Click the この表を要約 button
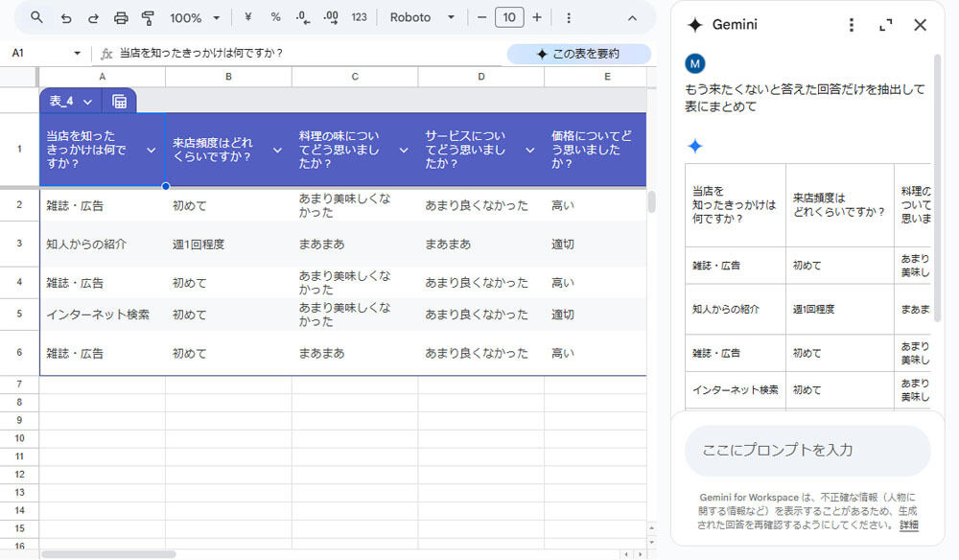Image resolution: width=959 pixels, height=560 pixels. coord(578,54)
